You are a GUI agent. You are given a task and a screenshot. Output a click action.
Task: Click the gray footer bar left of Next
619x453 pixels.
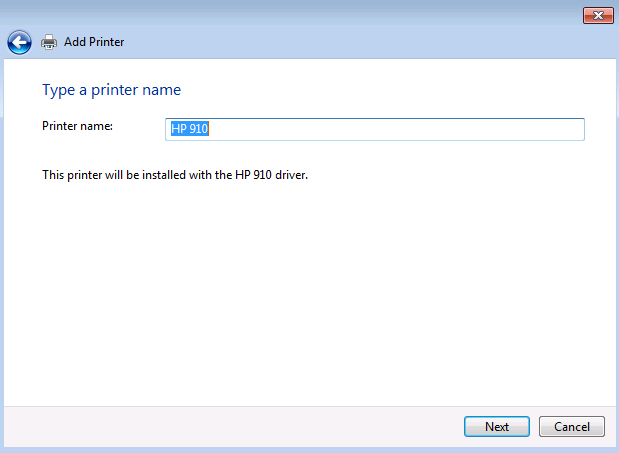point(233,427)
